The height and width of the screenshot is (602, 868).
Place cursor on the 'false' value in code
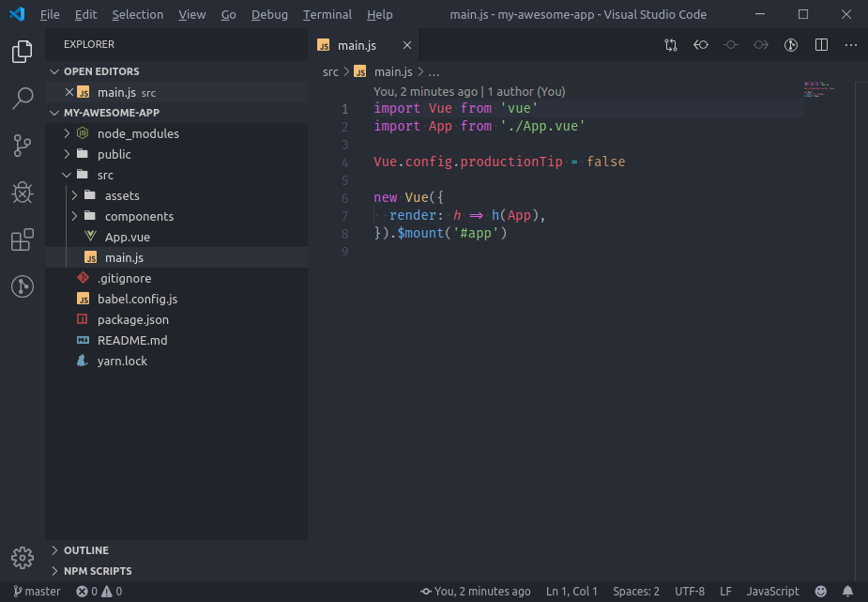coord(605,162)
